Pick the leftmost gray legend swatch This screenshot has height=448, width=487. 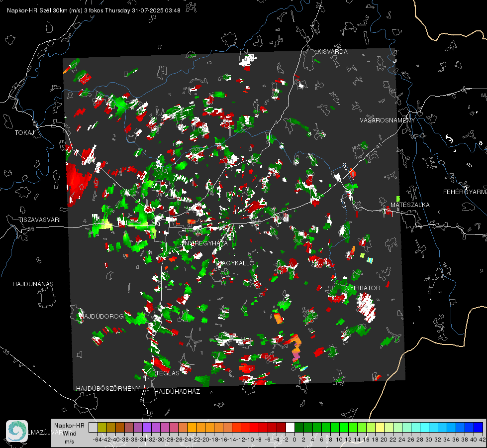pos(93,427)
